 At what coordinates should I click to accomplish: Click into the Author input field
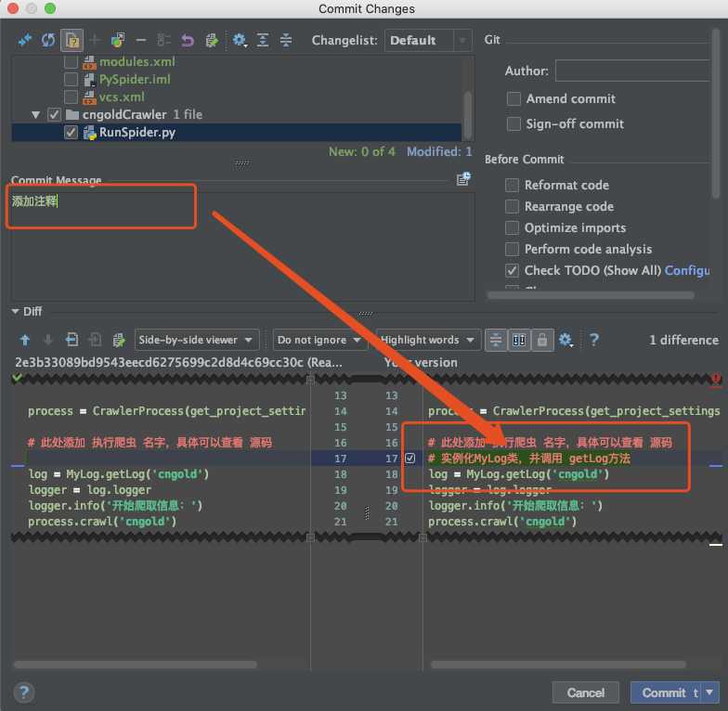(x=632, y=71)
